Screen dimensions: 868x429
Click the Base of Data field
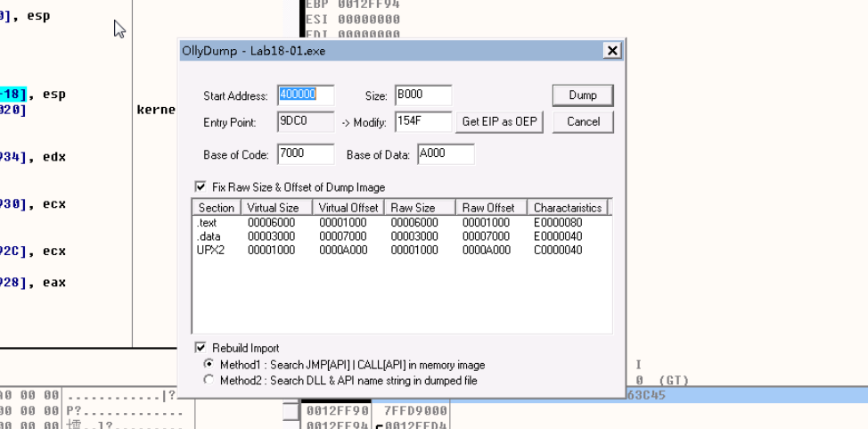tap(446, 154)
